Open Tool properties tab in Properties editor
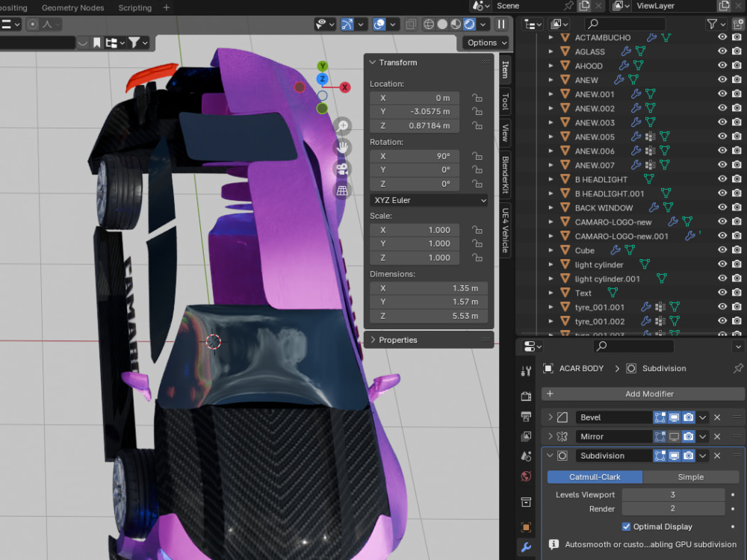Screen dimensions: 747x560 (527, 371)
